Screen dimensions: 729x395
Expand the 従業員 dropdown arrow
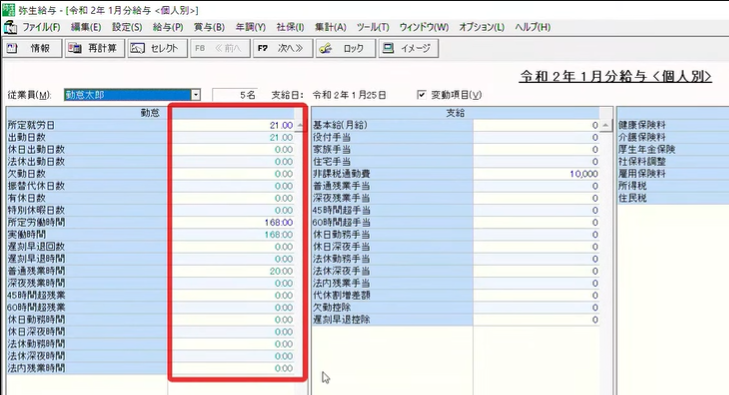click(196, 95)
